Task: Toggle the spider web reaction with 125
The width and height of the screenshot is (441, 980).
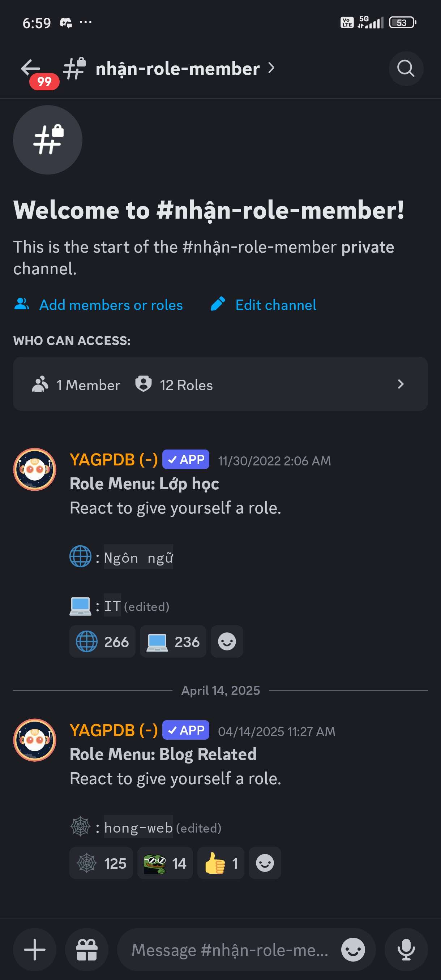Action: [x=101, y=863]
